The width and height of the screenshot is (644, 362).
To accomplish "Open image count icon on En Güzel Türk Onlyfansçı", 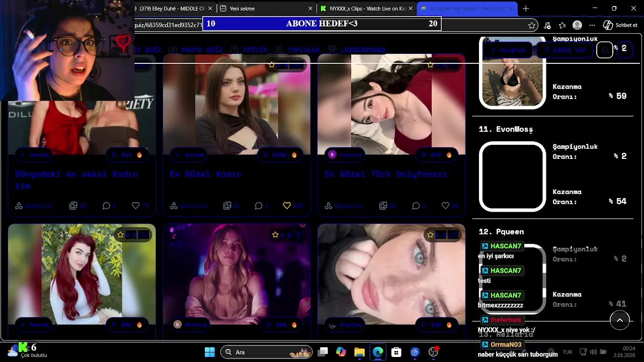I will tap(383, 206).
